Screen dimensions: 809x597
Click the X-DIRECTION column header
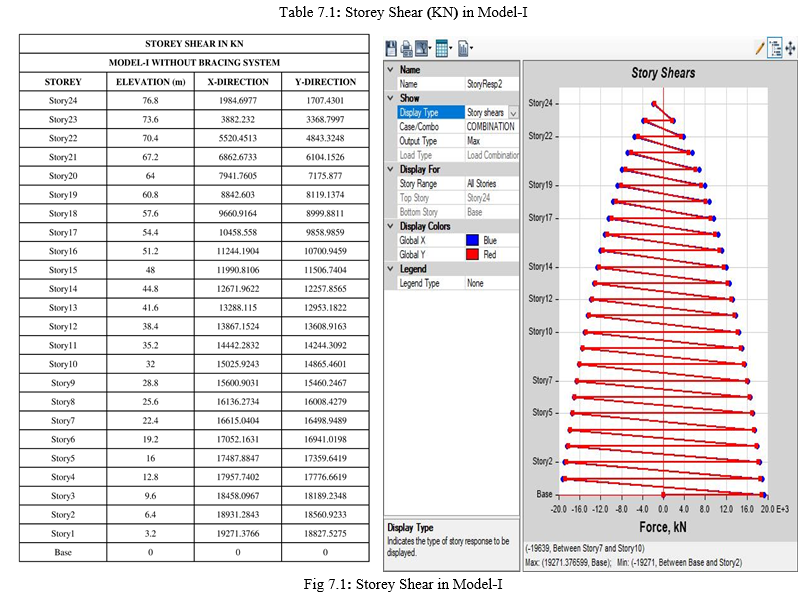(x=238, y=82)
